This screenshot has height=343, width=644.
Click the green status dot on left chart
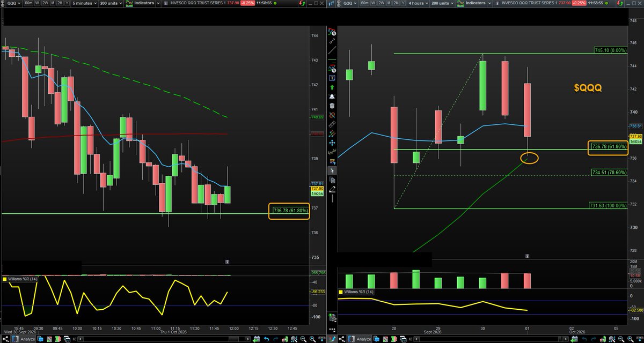(275, 3)
